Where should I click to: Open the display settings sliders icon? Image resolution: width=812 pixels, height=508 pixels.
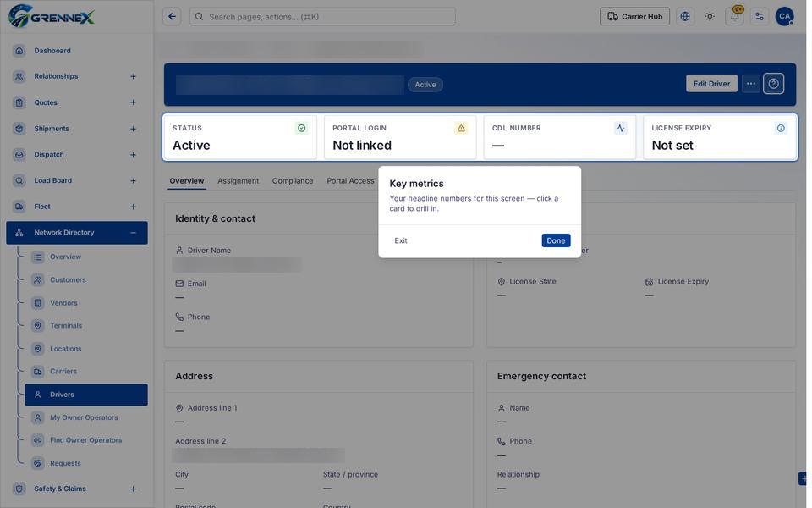tap(760, 17)
